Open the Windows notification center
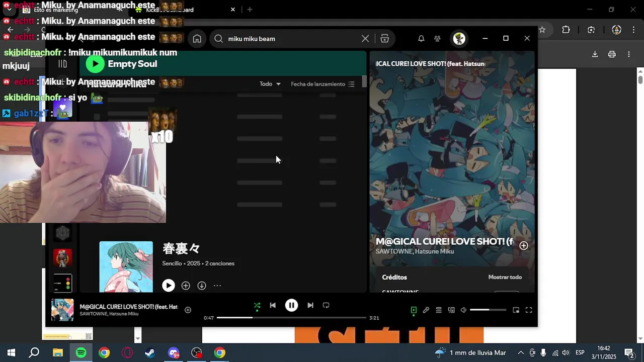 point(629,353)
